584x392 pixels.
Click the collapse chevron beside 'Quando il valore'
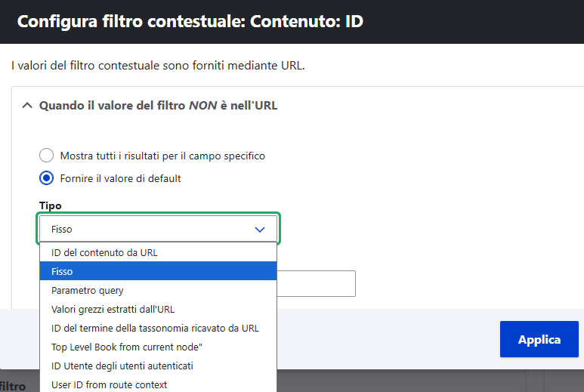pos(26,106)
